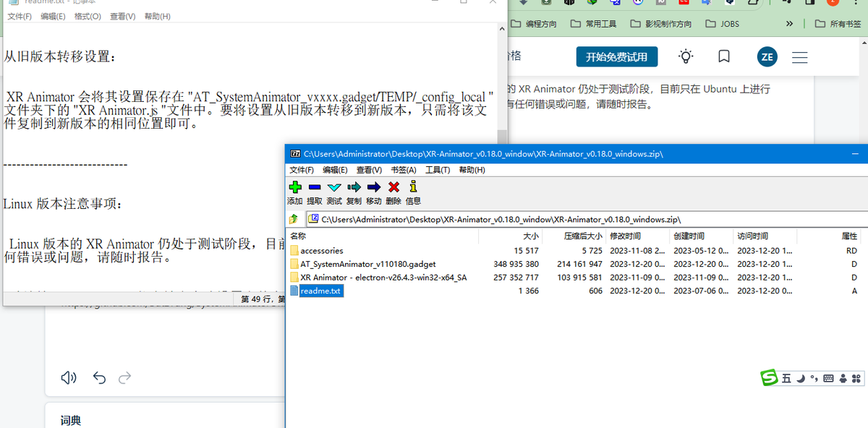Click the 词典 heading in the browser page
The height and width of the screenshot is (428, 868).
(71, 421)
